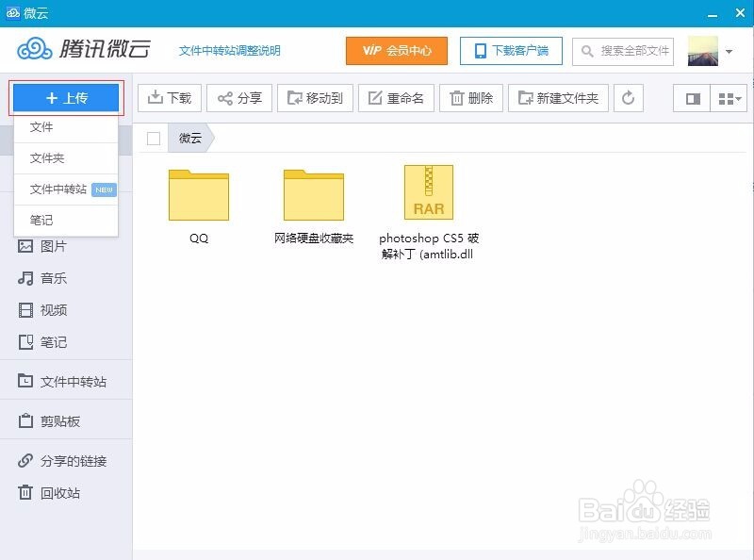Click the QQ folder name label

coord(199,239)
